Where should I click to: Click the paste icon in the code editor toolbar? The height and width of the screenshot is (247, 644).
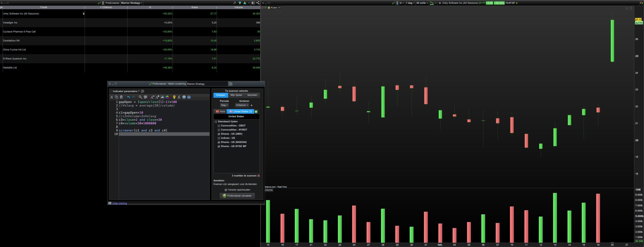pos(121,97)
